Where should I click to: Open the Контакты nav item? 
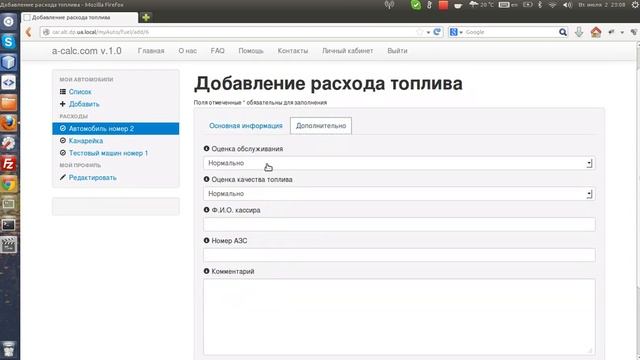click(x=293, y=51)
